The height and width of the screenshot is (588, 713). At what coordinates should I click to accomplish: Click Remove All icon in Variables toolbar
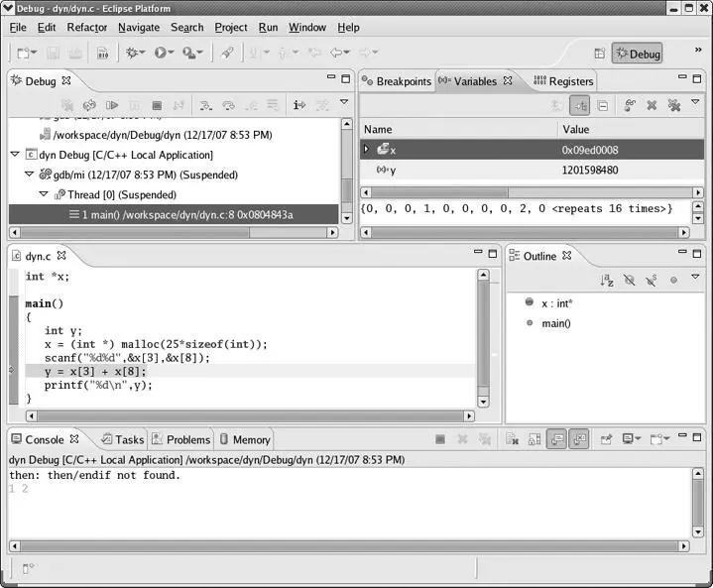(674, 105)
